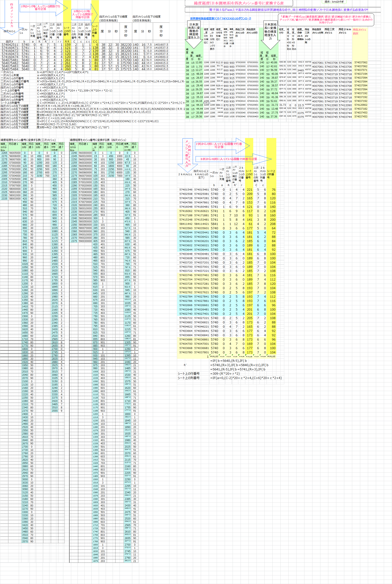Click the '所在２ｋｍメッシュ' column header
This screenshot has height=584, width=392.
tap(345, 31)
